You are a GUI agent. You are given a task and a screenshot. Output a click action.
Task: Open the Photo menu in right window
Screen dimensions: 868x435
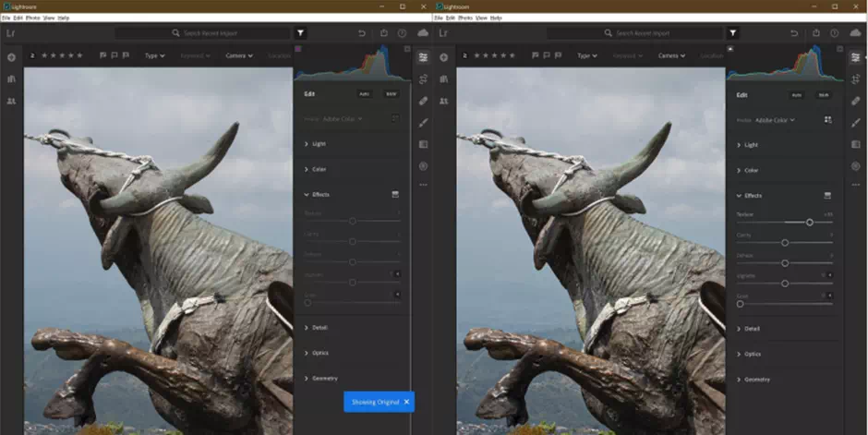(466, 18)
